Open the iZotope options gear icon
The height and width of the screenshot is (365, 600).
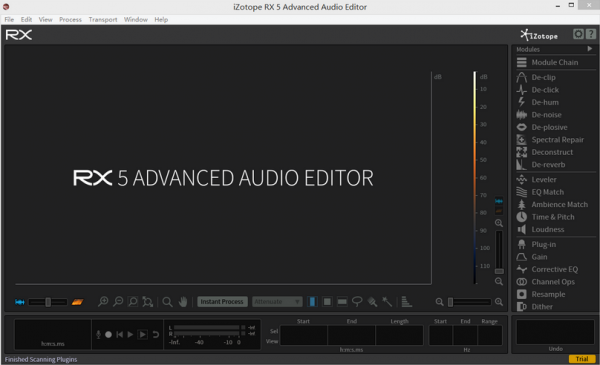pyautogui.click(x=578, y=34)
